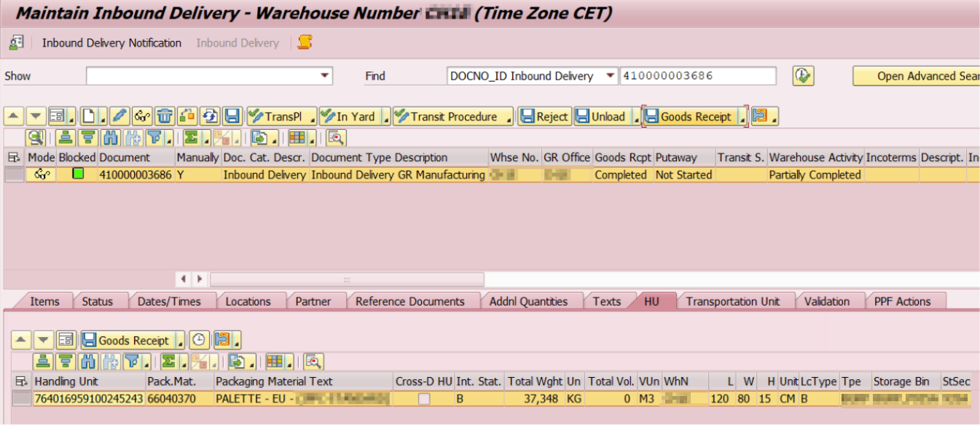Open arrow menu beside top Goods Receipt button
This screenshot has width=980, height=426.
(x=742, y=117)
